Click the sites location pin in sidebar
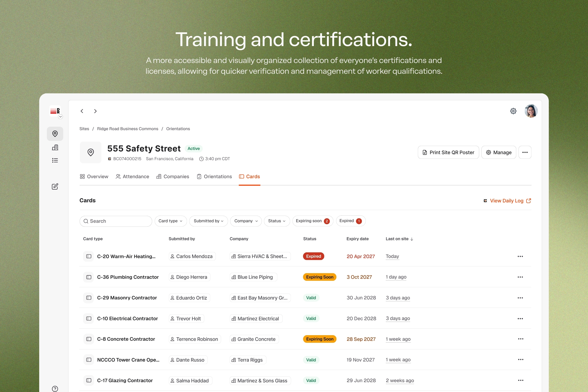 [55, 134]
